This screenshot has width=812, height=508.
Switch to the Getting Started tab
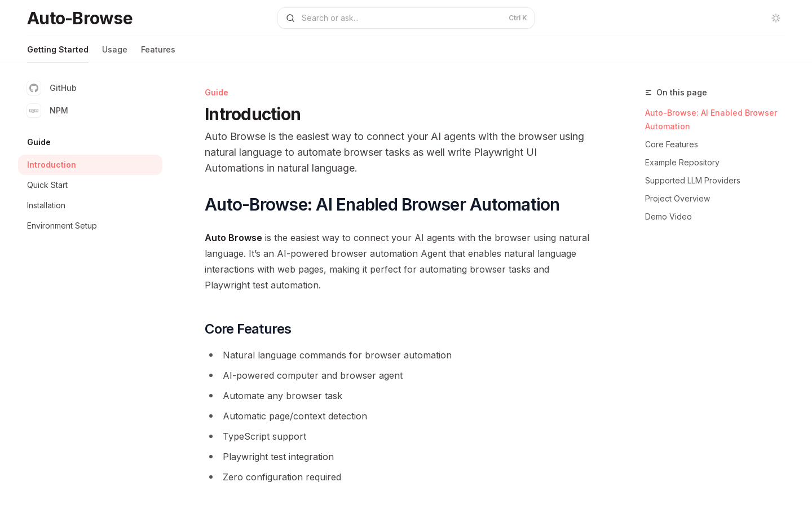point(58,50)
